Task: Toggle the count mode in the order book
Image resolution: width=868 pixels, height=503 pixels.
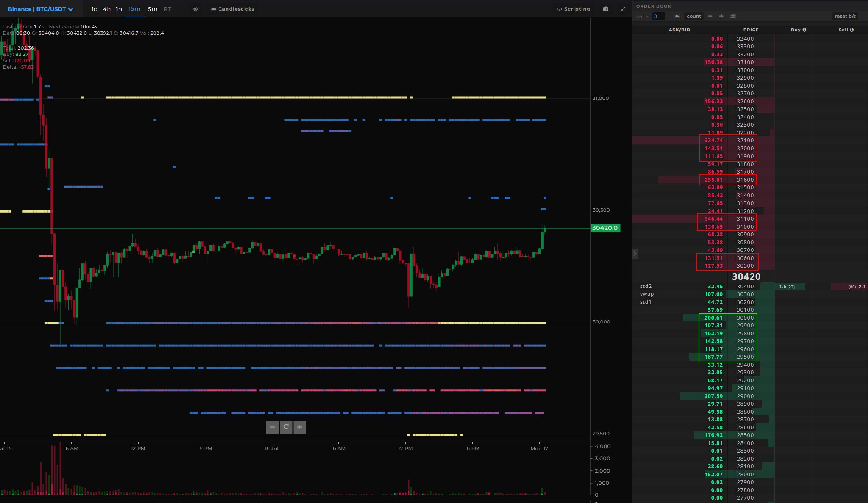Action: 694,16
